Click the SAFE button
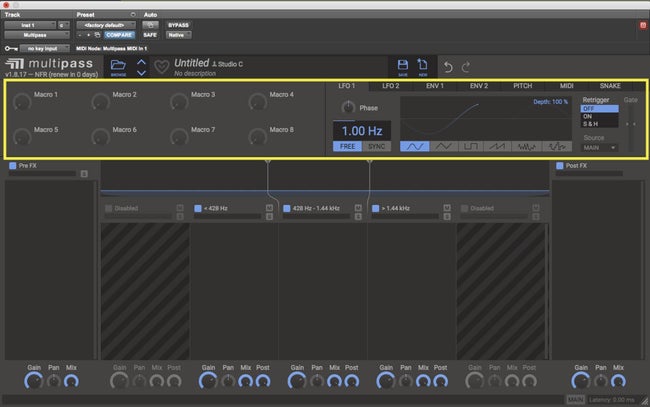Viewport: 650px width, 407px height. coord(150,35)
